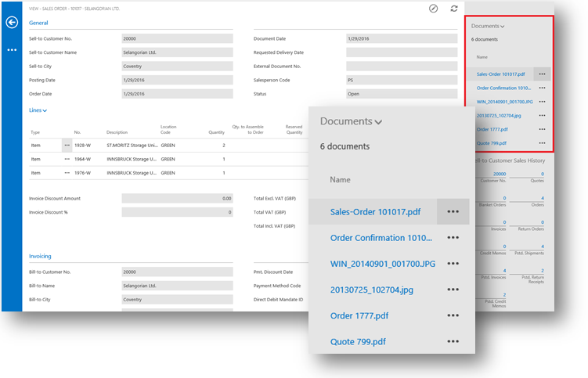Click the Invoice Discount Amount field
588x378 pixels.
pyautogui.click(x=178, y=199)
